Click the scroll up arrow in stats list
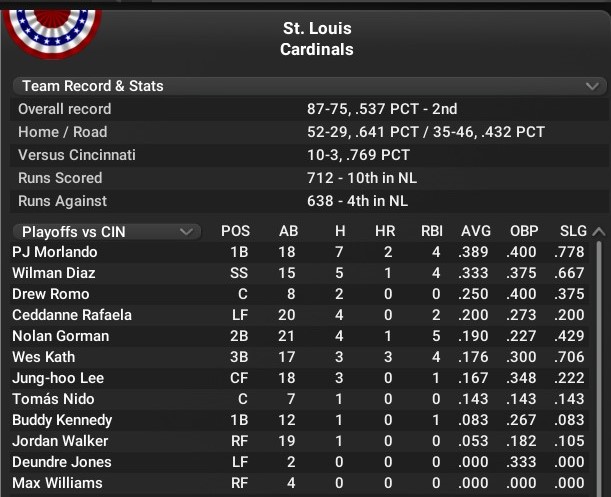The width and height of the screenshot is (611, 497). click(599, 232)
